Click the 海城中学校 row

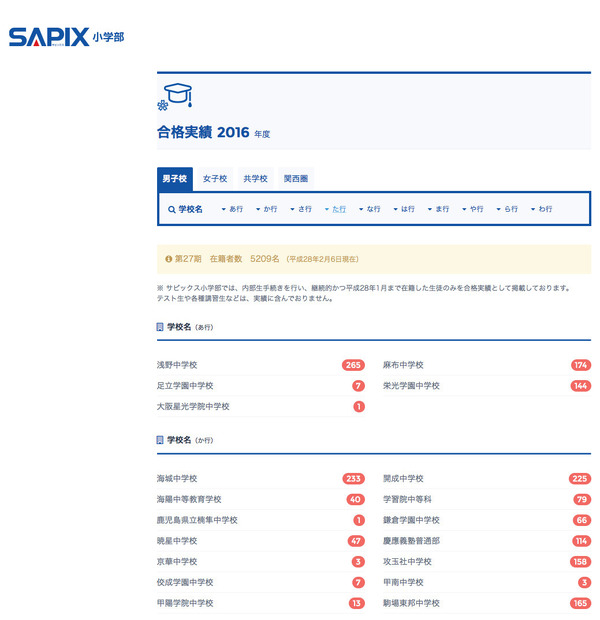261,479
